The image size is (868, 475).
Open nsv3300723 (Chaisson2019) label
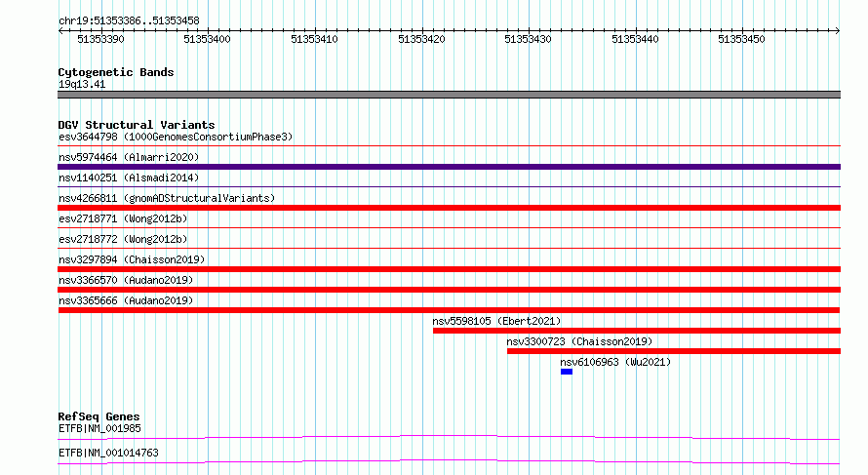point(579,341)
